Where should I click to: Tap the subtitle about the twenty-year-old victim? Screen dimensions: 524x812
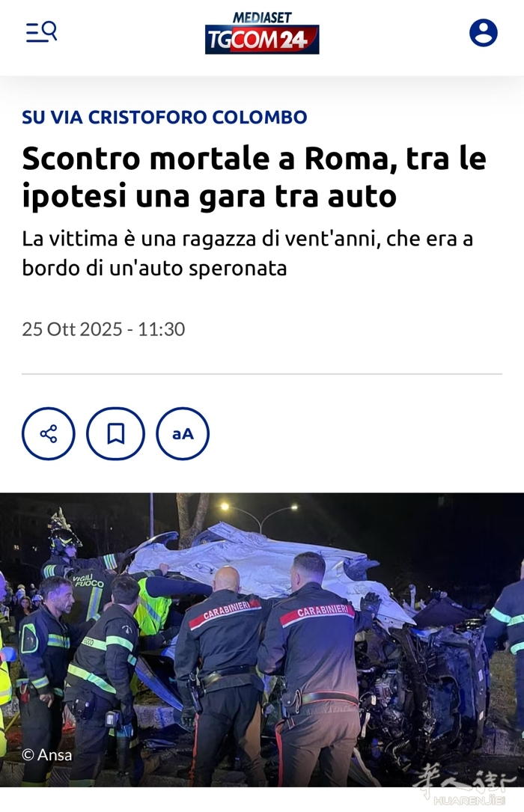pos(248,253)
